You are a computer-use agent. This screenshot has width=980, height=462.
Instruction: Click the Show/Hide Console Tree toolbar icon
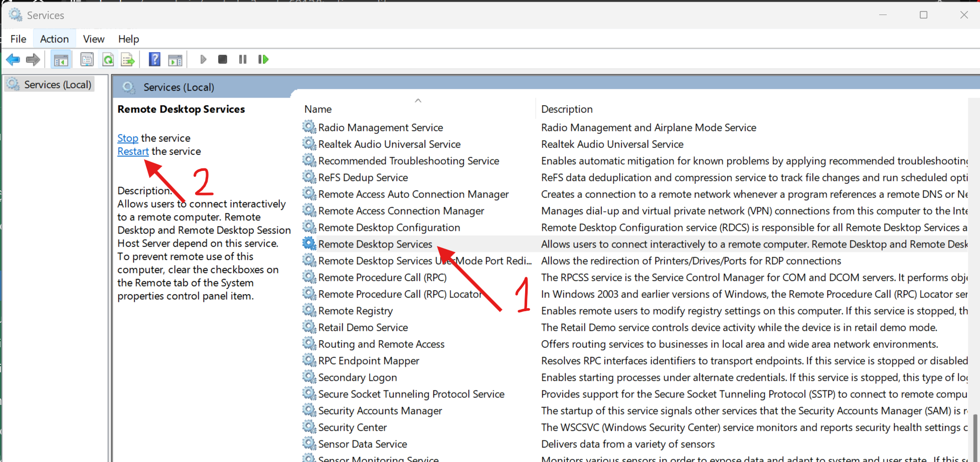point(61,60)
